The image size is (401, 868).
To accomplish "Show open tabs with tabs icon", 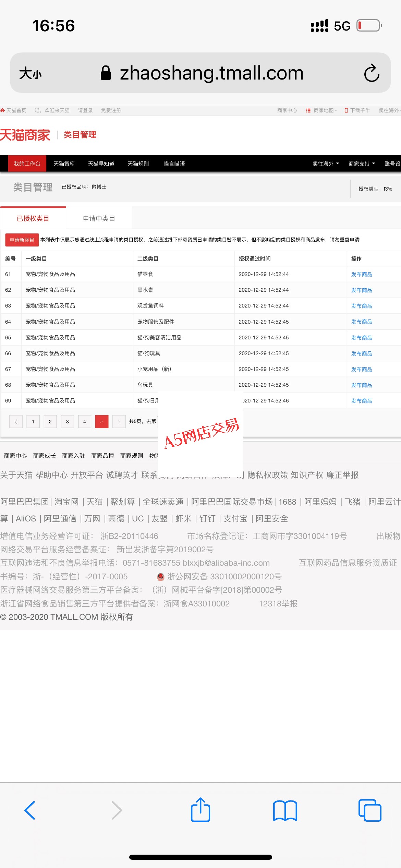I will [x=370, y=810].
